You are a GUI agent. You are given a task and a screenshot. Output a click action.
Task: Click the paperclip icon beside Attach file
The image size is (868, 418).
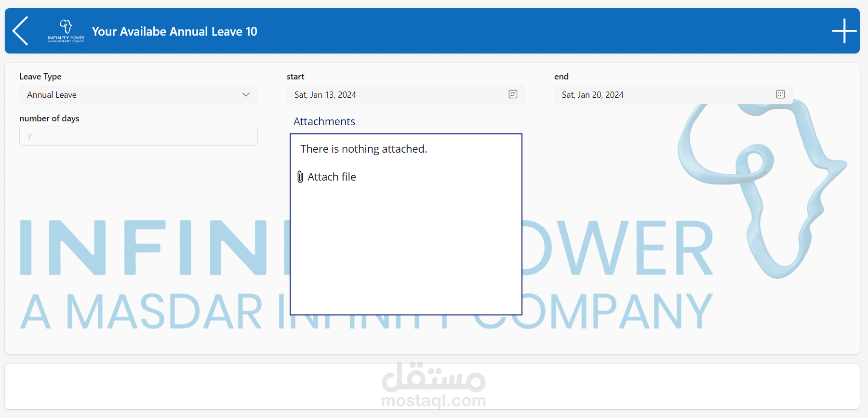pos(300,177)
